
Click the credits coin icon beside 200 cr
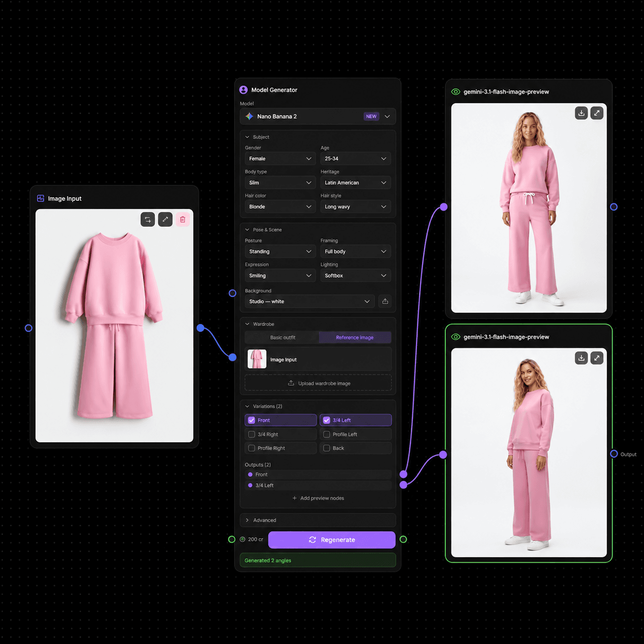click(x=243, y=539)
